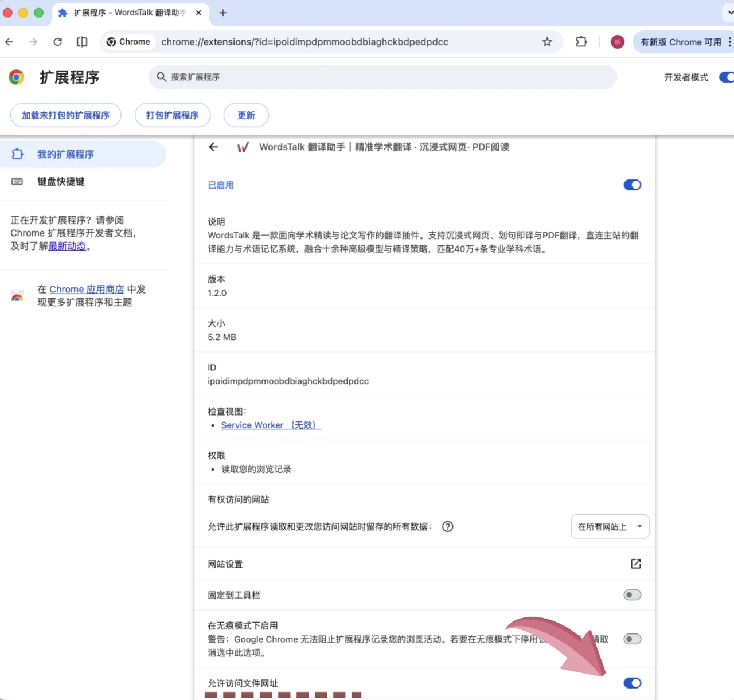Navigate forward with browser forward arrow
734x700 pixels.
tap(33, 42)
